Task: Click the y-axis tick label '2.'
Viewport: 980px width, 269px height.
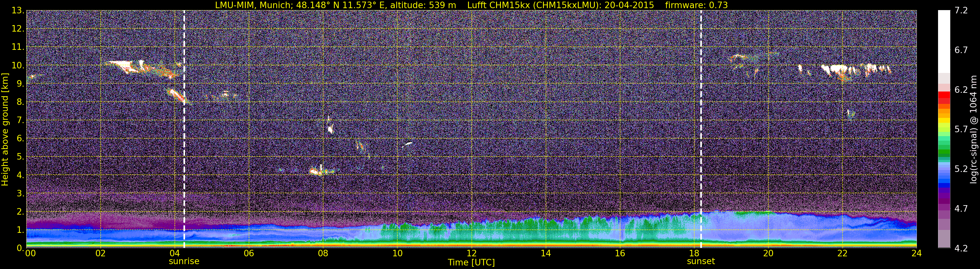Action: click(x=20, y=211)
